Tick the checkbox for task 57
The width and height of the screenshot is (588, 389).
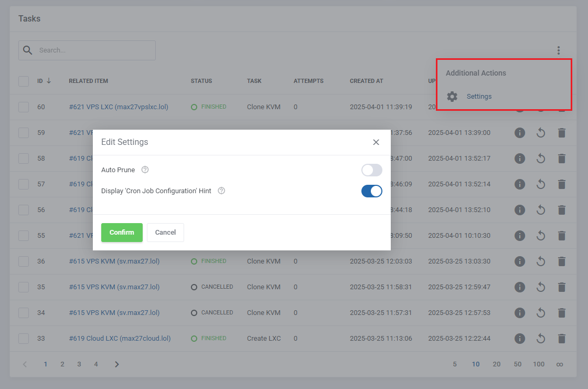click(24, 184)
